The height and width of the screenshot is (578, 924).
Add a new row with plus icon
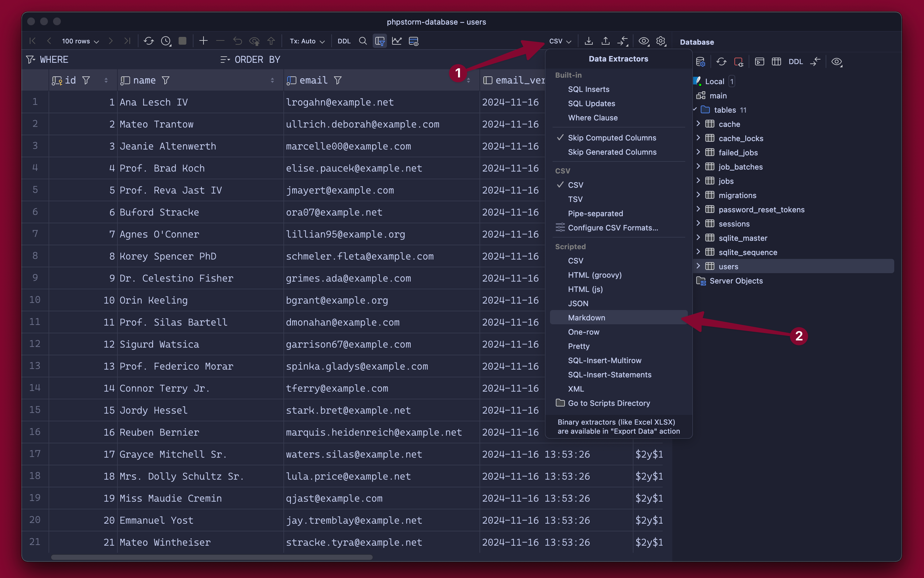pos(203,41)
